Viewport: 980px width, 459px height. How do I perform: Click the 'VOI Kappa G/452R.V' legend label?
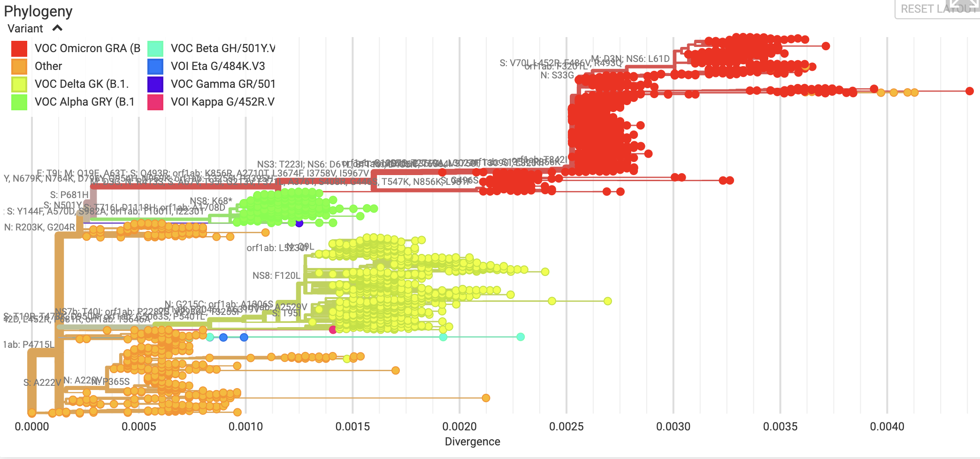tap(222, 102)
